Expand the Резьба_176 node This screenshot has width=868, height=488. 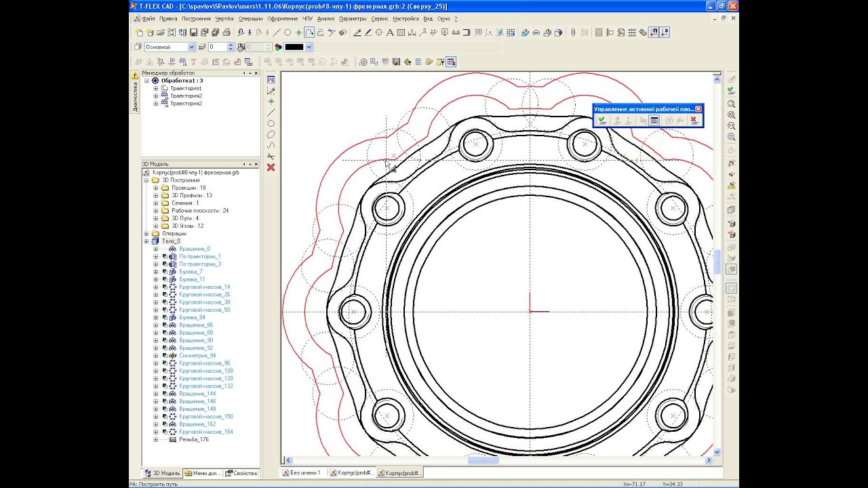coord(156,439)
